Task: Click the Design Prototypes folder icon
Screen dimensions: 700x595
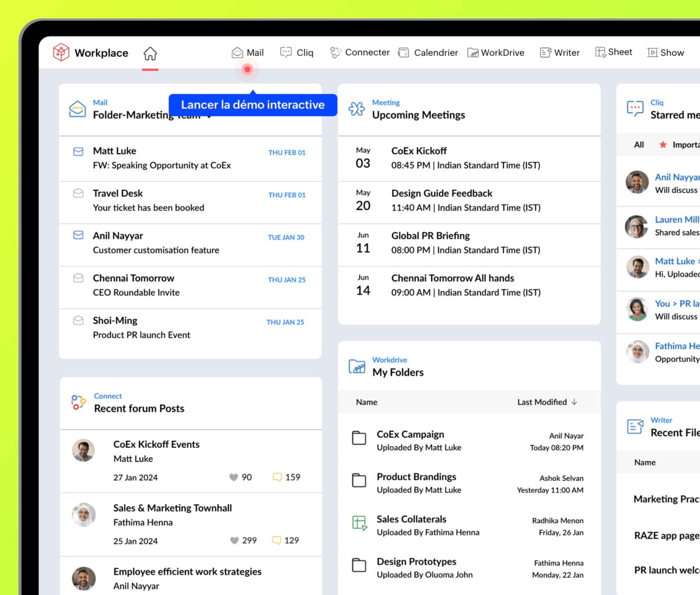Action: [x=359, y=565]
